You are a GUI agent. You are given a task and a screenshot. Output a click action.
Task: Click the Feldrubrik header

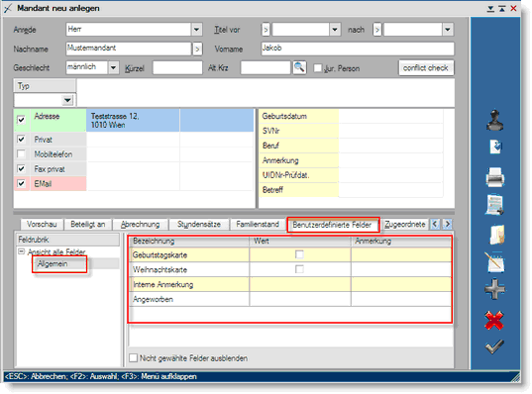67,240
